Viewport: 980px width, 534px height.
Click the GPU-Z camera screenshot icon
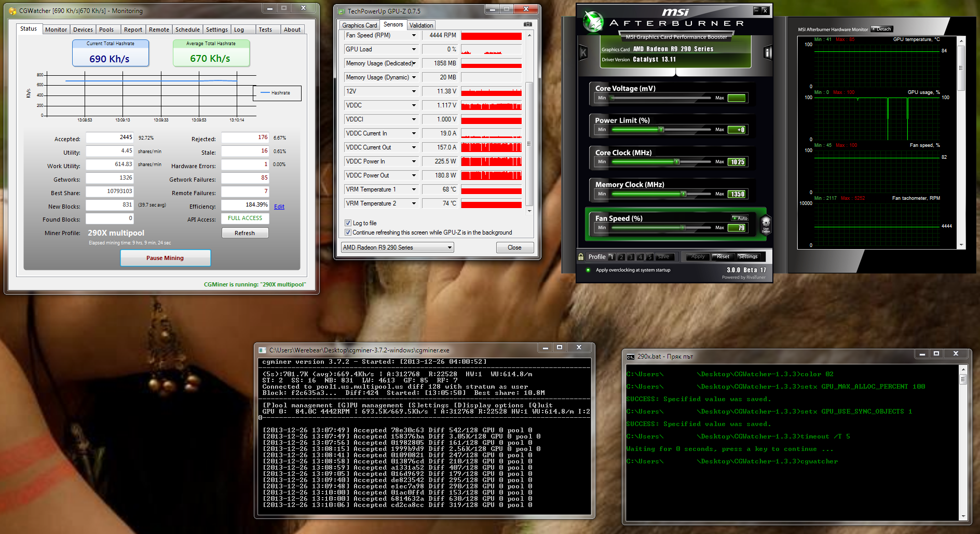click(528, 24)
